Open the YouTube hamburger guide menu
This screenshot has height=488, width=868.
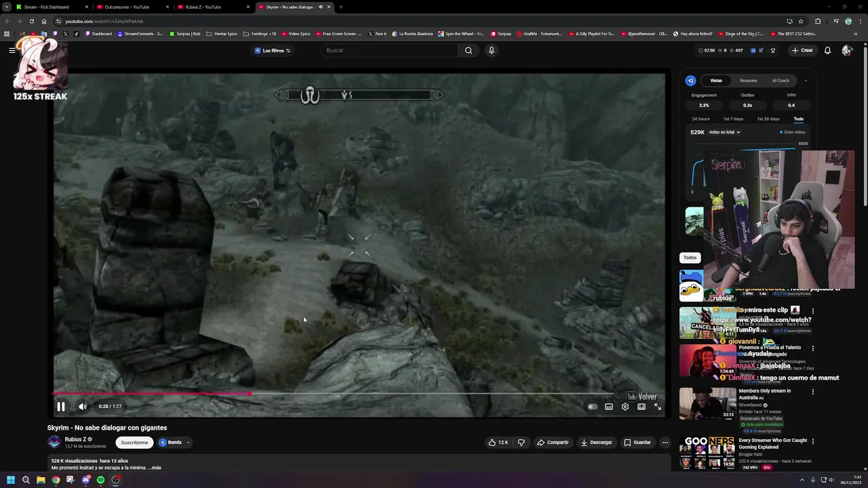tap(12, 50)
